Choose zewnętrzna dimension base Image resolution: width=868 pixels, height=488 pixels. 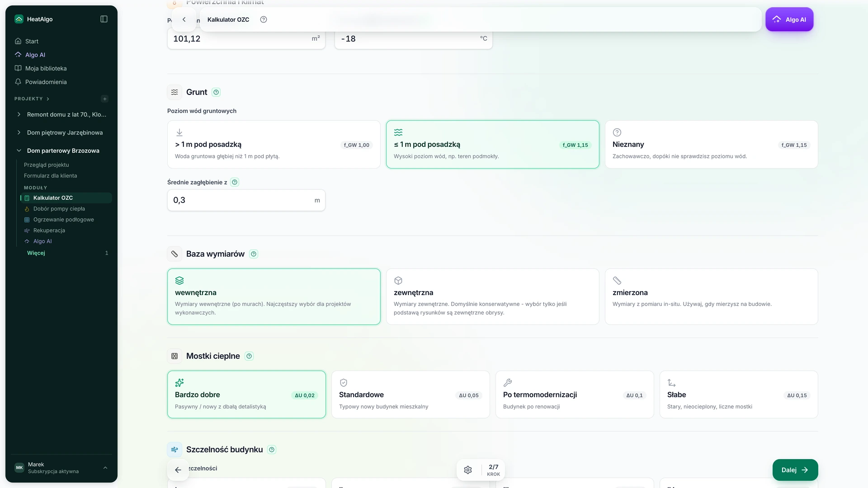[x=493, y=297]
